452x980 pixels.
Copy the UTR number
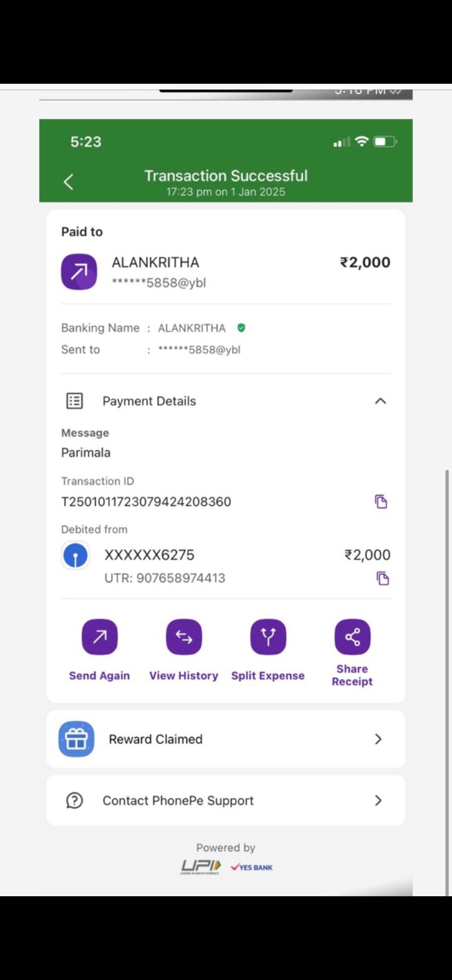(383, 578)
